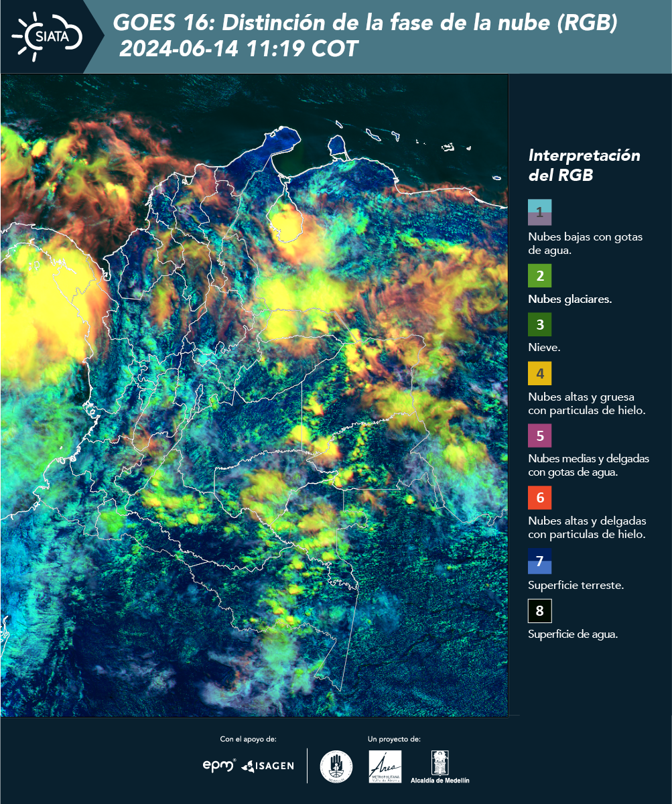The image size is (672, 804).
Task: Click the label 'Nubes bajas con gotas de agua.'
Action: pos(586,244)
